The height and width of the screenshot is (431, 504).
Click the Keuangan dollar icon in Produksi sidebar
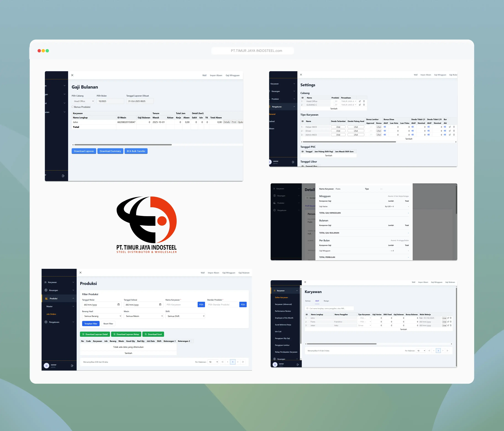pos(46,290)
